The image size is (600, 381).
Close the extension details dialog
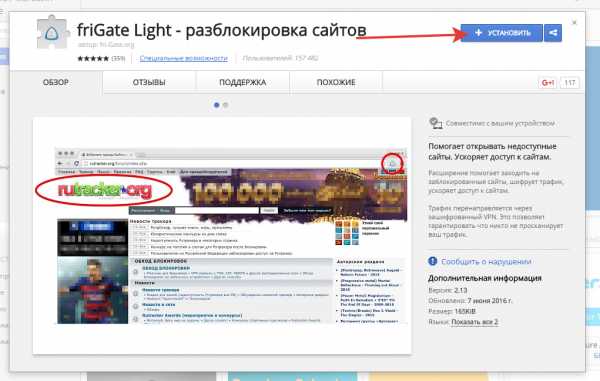(x=574, y=23)
